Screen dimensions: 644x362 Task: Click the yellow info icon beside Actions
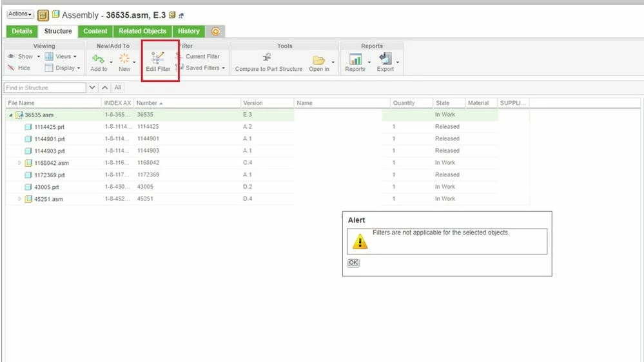[x=43, y=15]
